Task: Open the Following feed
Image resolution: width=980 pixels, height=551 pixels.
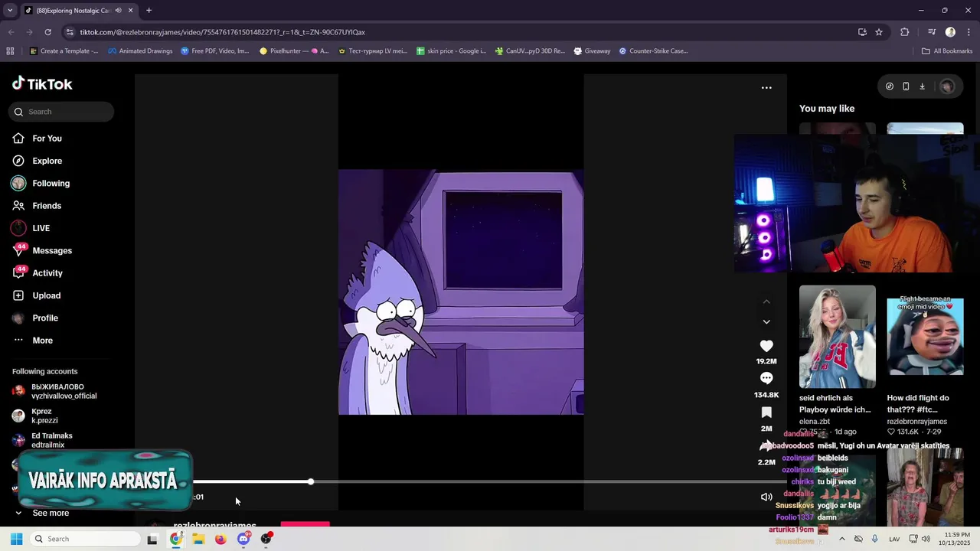Action: pos(51,184)
